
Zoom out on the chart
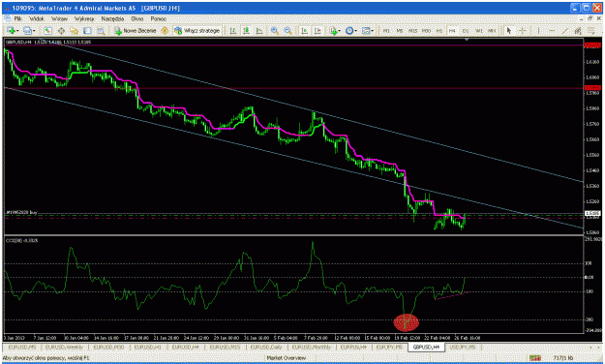point(287,31)
